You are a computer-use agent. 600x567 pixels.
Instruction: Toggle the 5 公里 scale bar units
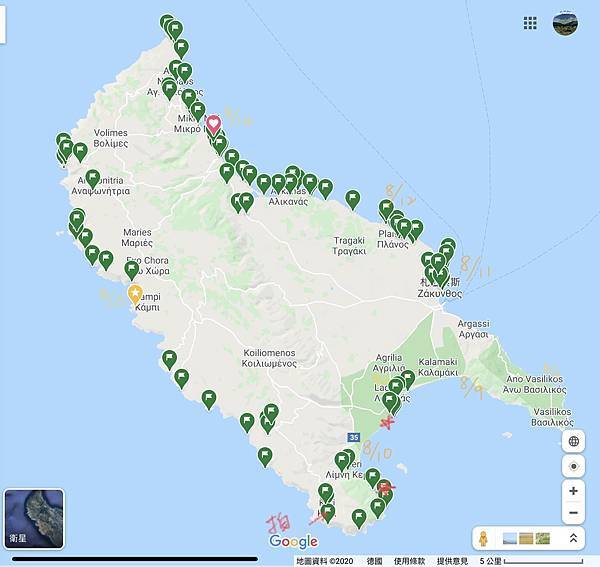(x=531, y=561)
